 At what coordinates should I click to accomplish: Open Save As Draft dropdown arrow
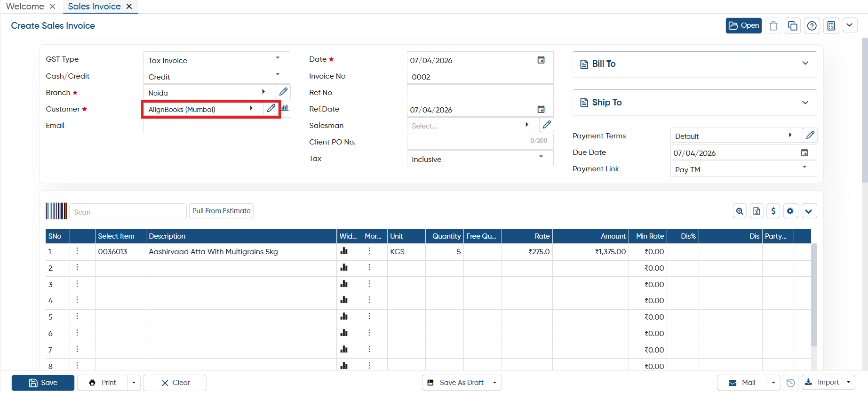click(494, 383)
